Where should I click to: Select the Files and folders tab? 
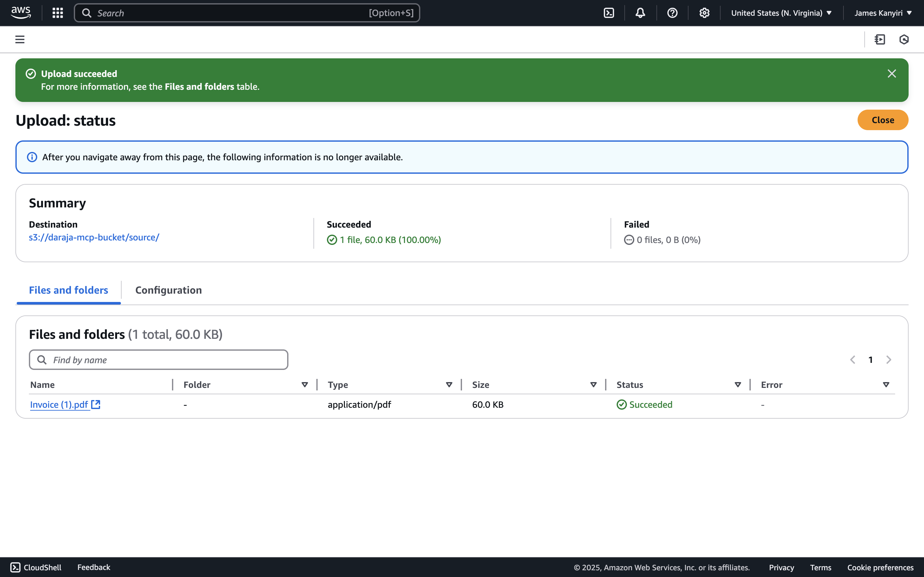point(69,290)
